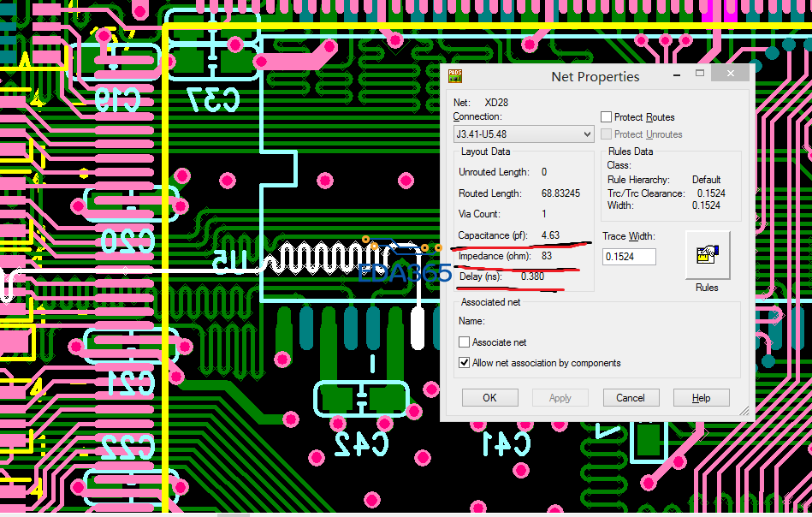
Task: Click the Trc/Trc Clearance value 0.1524
Action: click(711, 193)
